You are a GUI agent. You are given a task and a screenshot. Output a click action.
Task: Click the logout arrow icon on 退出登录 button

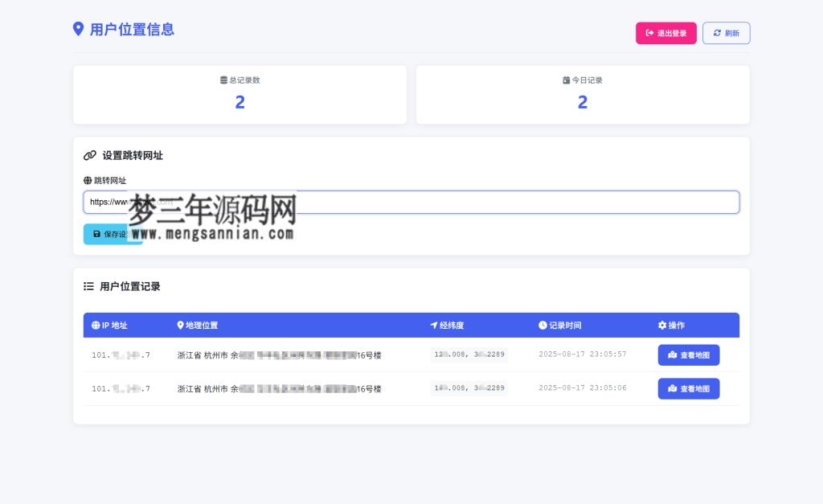[649, 33]
